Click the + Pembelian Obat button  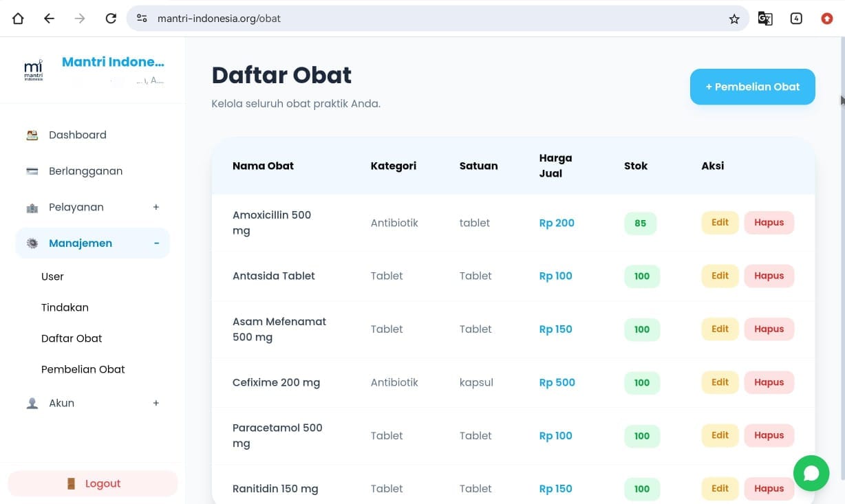pyautogui.click(x=753, y=87)
